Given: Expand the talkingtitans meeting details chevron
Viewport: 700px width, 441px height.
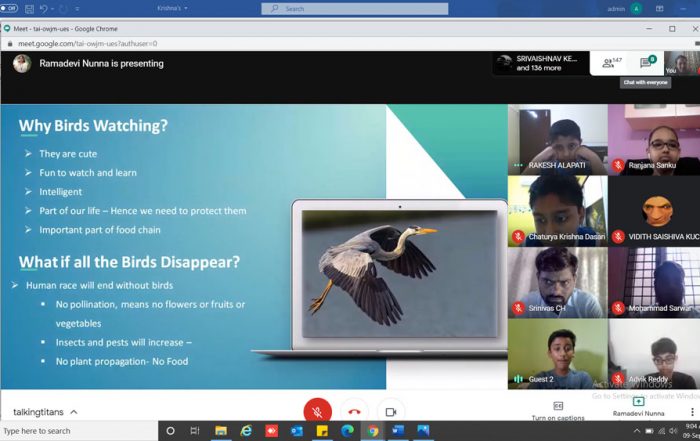Looking at the screenshot, I should click(x=74, y=412).
